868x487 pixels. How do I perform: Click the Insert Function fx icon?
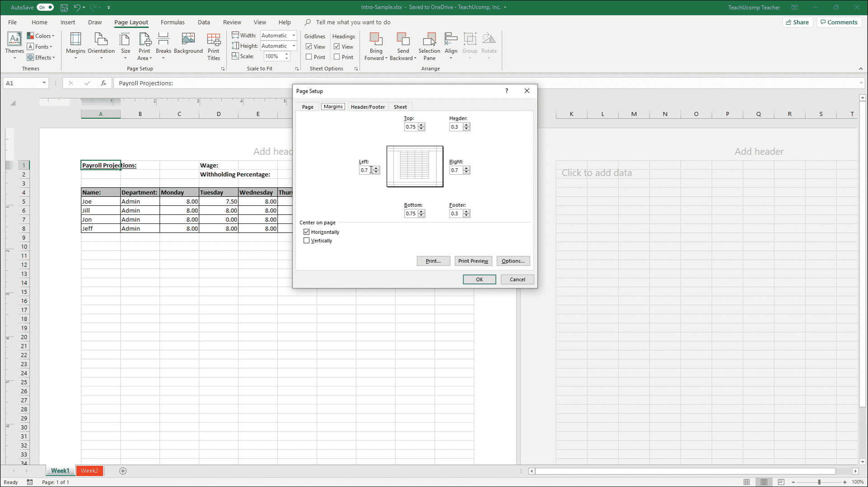point(103,83)
